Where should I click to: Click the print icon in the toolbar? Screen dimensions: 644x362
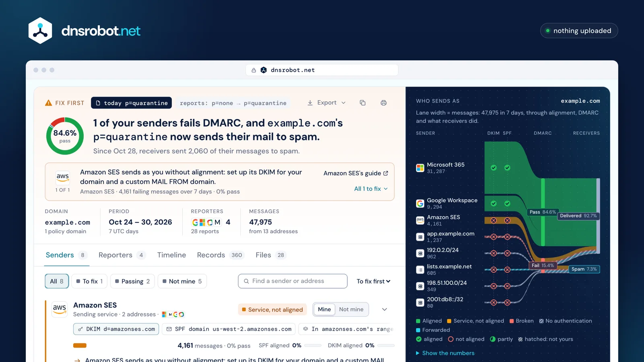[x=384, y=103]
